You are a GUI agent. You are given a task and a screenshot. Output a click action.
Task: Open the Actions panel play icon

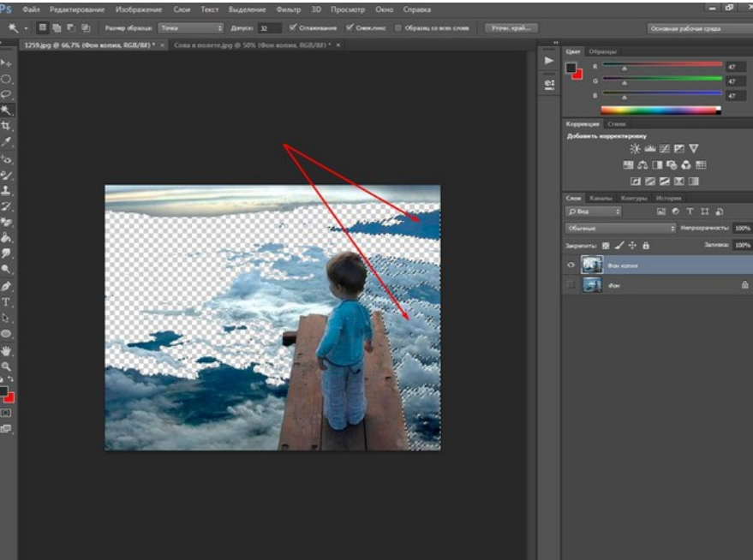point(549,61)
